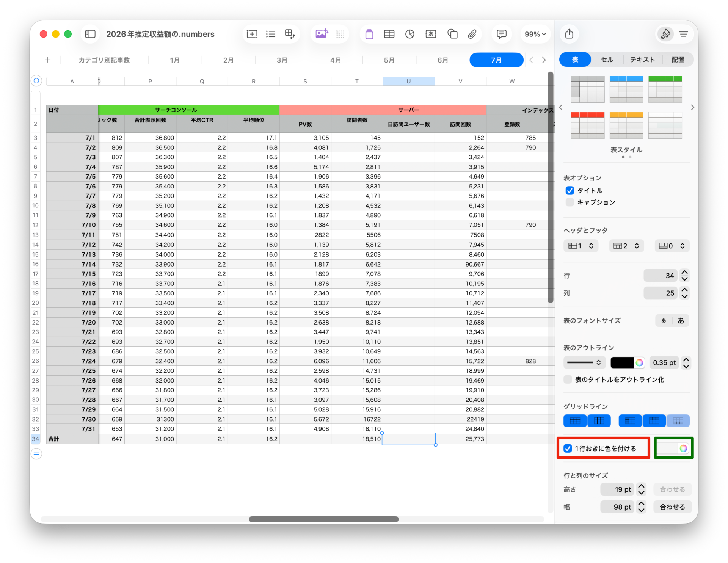Viewport: 728px width, 563px height.
Task: Click the add new sheet plus
Action: [x=47, y=60]
